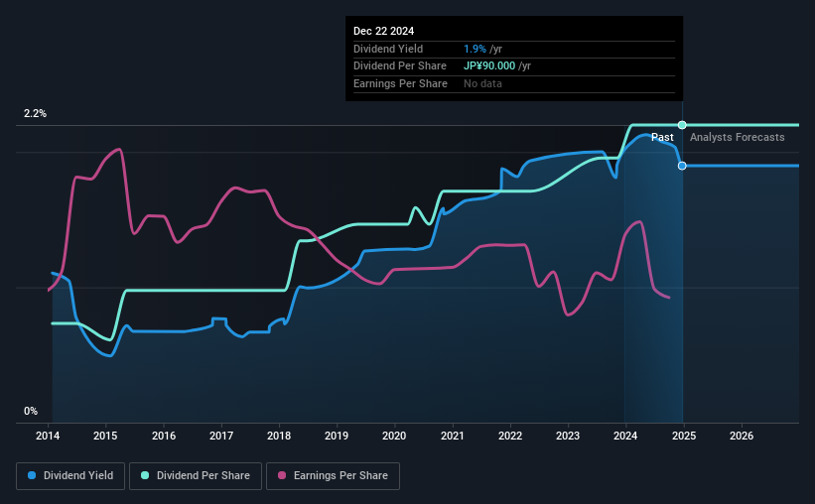The width and height of the screenshot is (815, 504).
Task: Click the 2025 x-axis label
Action: 684,436
